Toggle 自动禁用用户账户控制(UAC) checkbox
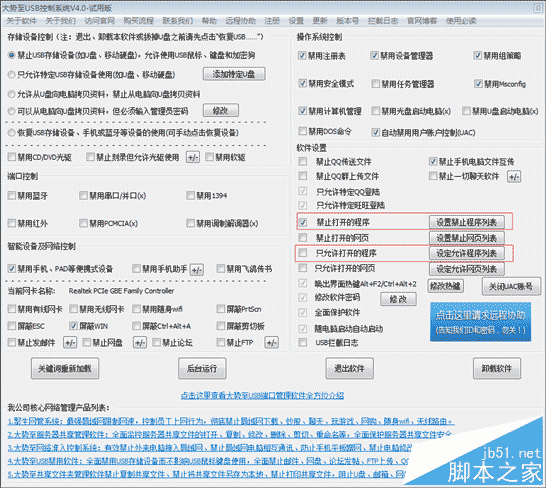This screenshot has height=488, width=546. [375, 132]
